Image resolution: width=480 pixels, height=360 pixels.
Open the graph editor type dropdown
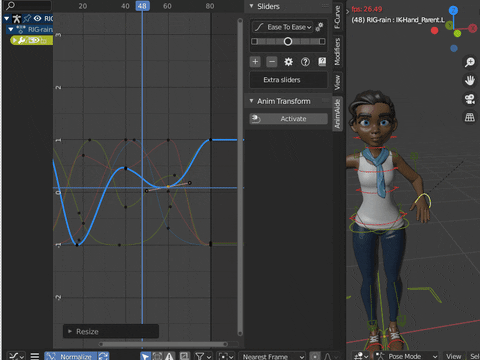point(16,356)
